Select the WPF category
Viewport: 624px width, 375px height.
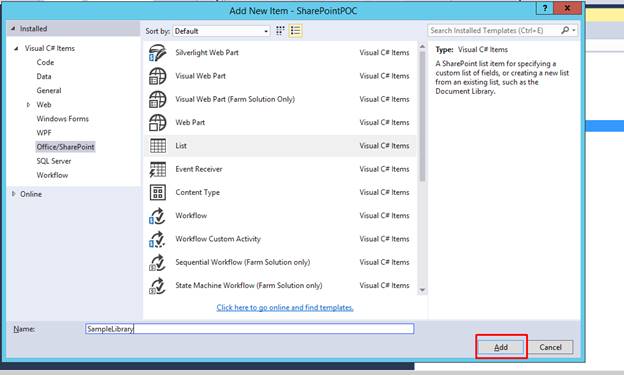[x=44, y=133]
